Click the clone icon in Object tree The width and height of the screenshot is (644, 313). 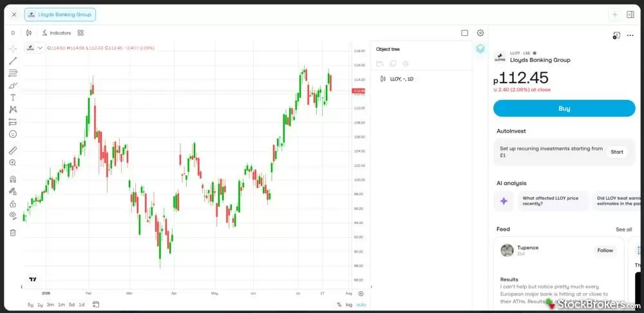(x=393, y=64)
